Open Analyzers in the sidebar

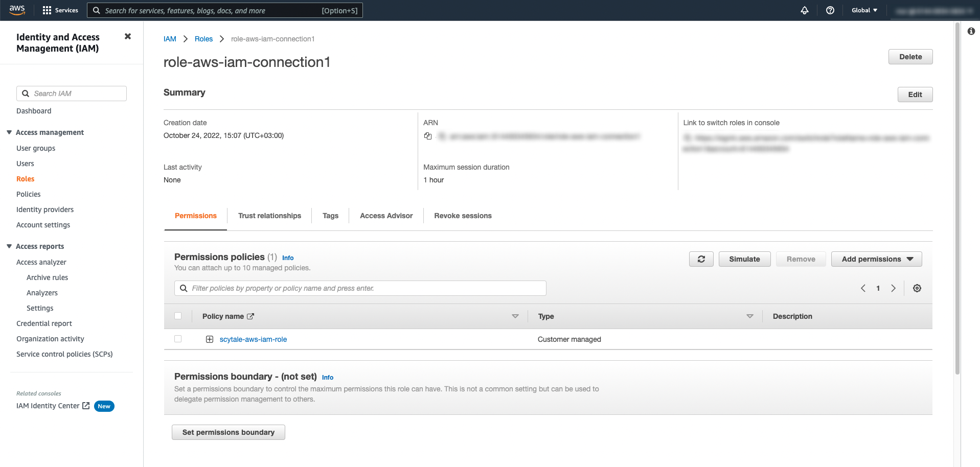[x=42, y=293]
